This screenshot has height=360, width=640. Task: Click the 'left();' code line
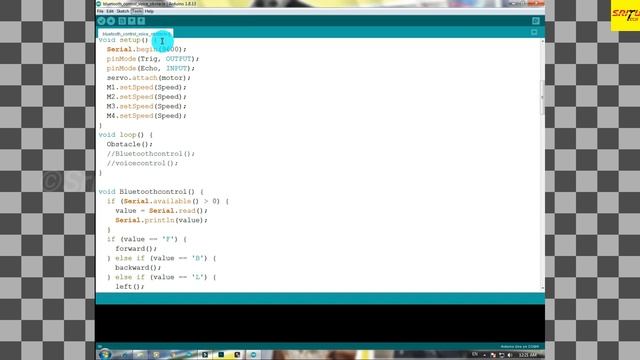129,287
